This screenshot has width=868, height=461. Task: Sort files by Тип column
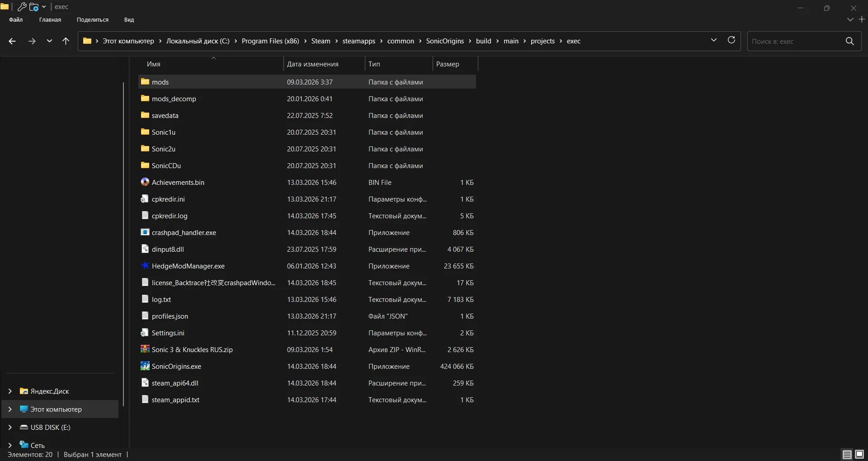[x=399, y=64]
